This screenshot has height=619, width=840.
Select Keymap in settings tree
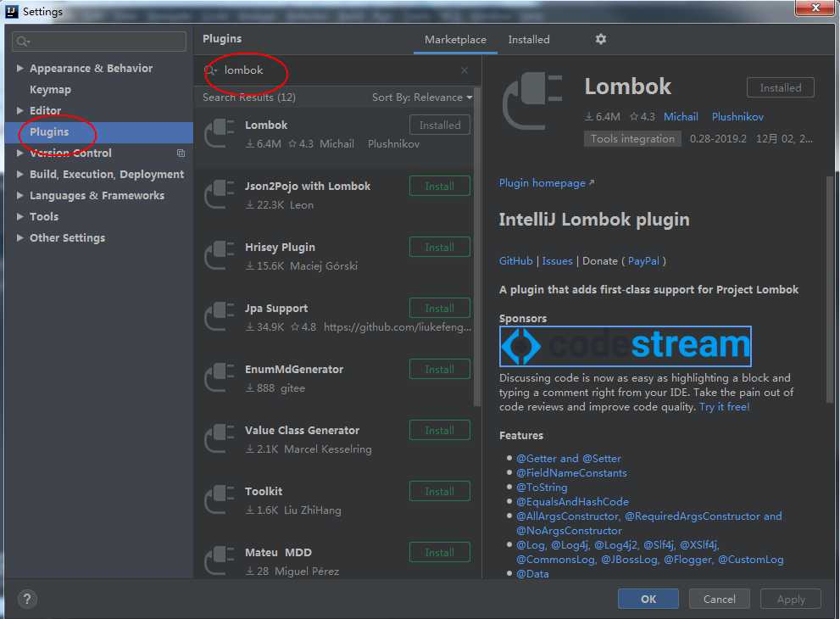[x=50, y=90]
